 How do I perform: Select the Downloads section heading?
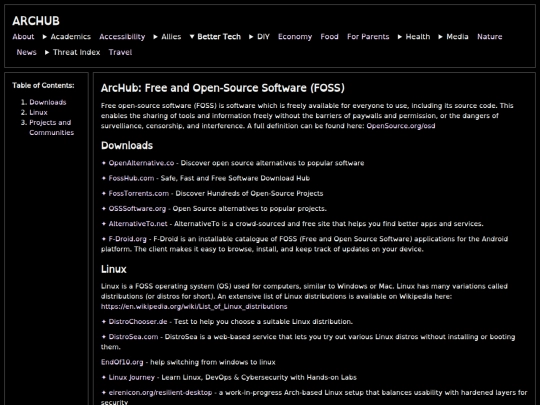pyautogui.click(x=127, y=145)
